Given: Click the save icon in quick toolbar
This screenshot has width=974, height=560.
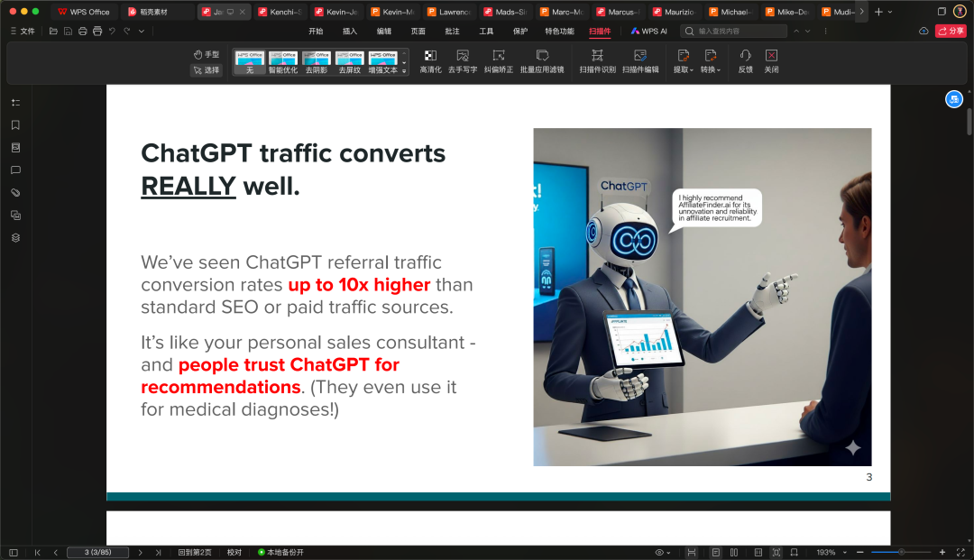Looking at the screenshot, I should point(68,31).
